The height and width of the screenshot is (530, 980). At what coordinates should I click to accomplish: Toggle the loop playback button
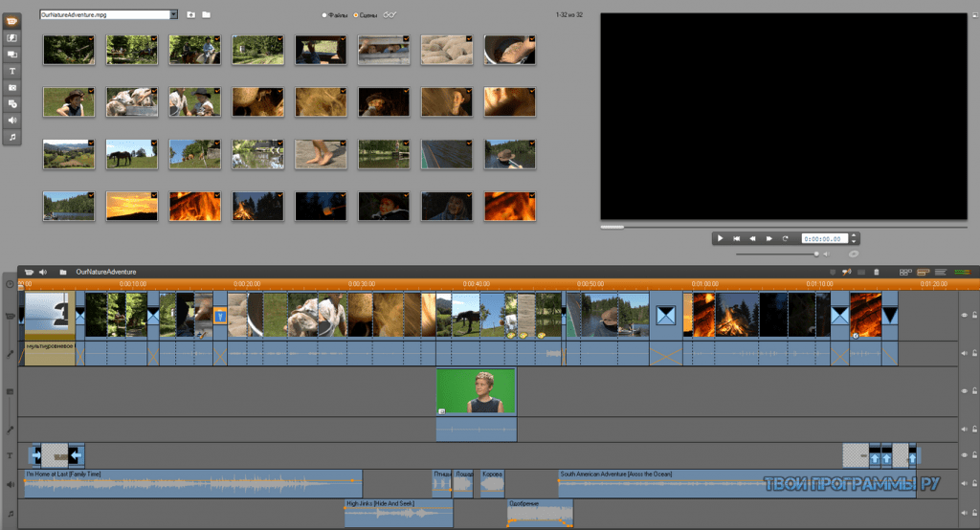tap(785, 238)
